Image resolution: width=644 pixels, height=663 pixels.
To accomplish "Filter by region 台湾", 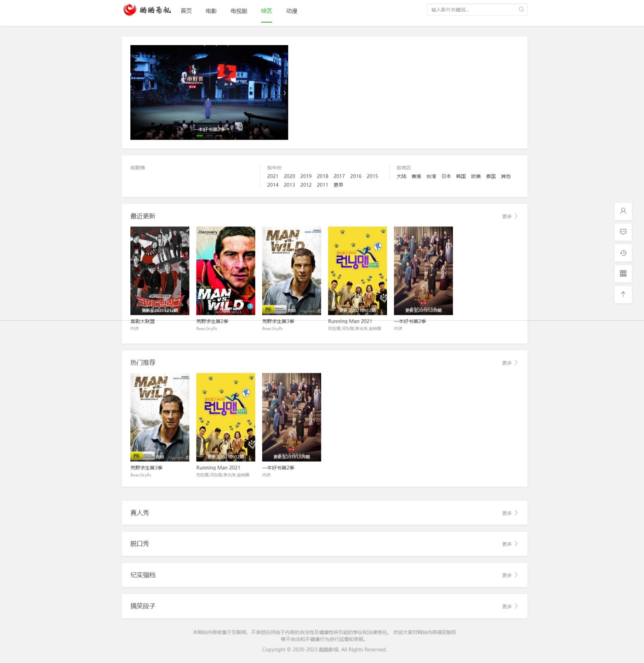I will coord(431,177).
